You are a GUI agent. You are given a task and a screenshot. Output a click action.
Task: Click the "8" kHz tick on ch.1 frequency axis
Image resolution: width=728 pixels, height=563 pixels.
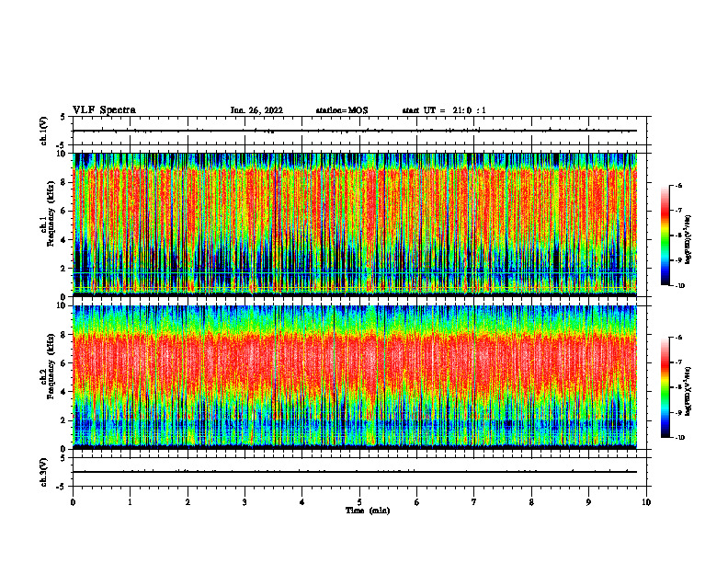coord(64,182)
